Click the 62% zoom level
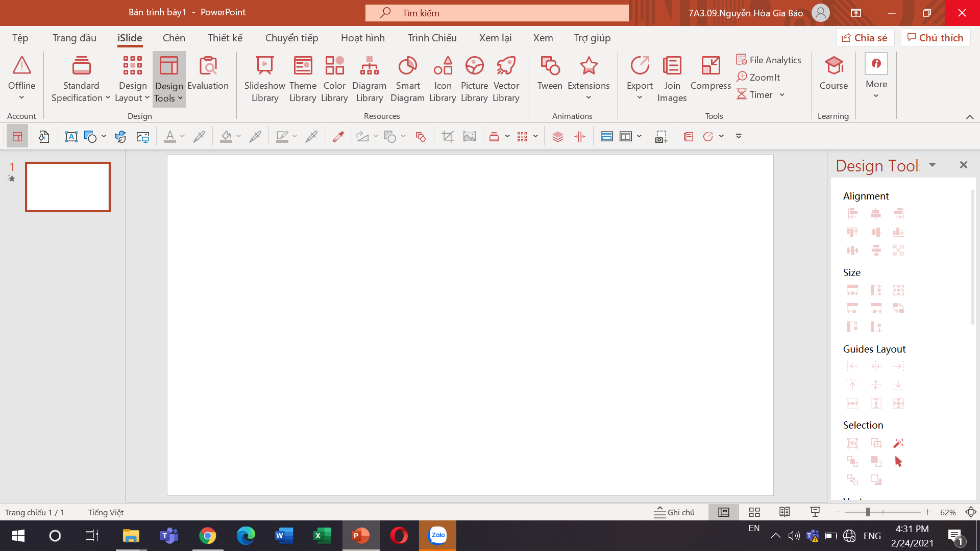 [x=948, y=512]
